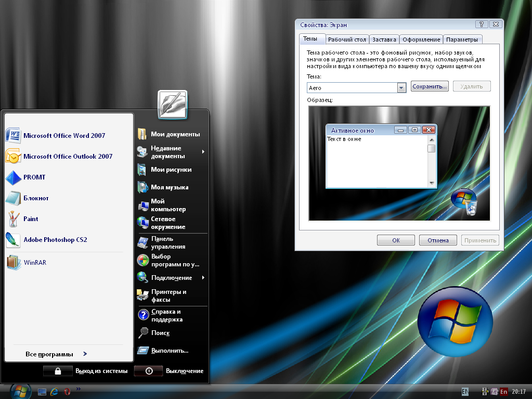
Task: Expand Недавние документы submenu arrow
Action: coord(203,152)
